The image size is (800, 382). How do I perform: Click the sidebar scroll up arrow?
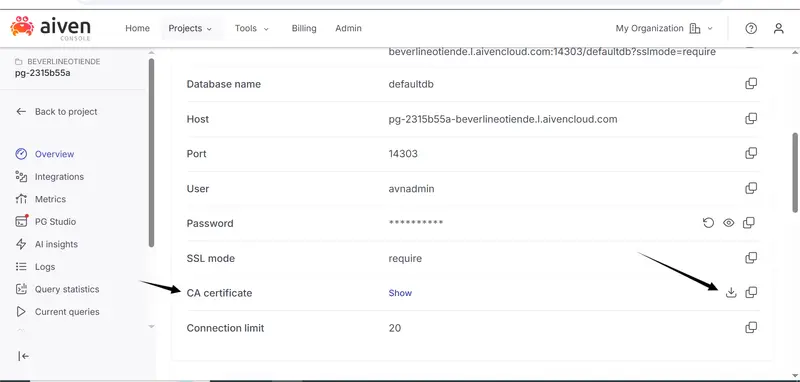click(151, 53)
